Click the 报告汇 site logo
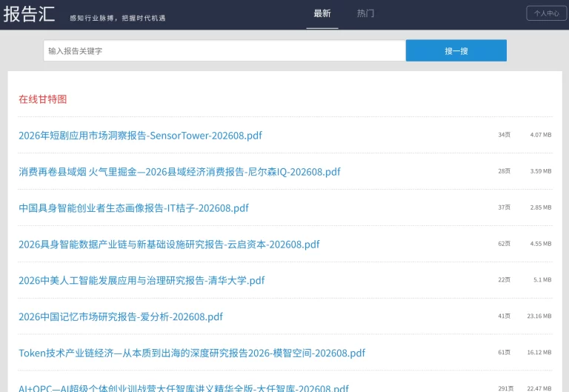The width and height of the screenshot is (569, 392). click(29, 14)
